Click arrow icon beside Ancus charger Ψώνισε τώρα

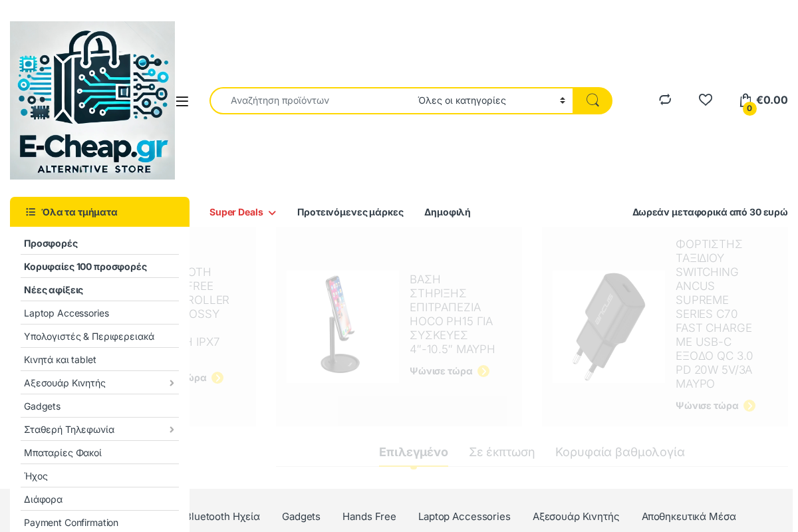coord(749,406)
